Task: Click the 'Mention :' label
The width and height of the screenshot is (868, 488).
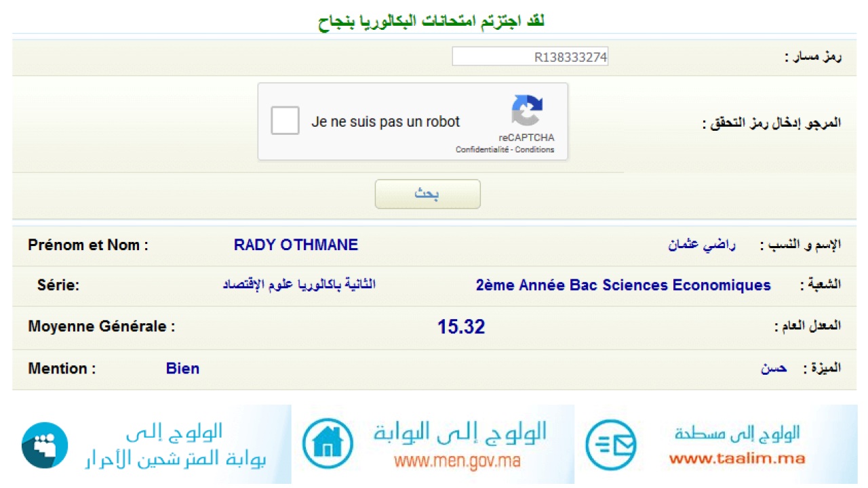Action: 62,369
